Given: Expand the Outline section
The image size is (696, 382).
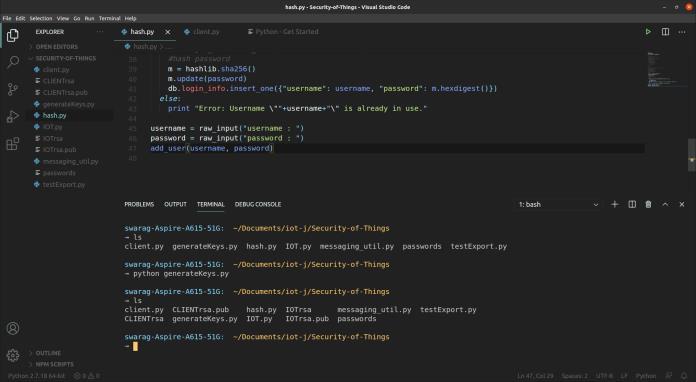Looking at the screenshot, I should (x=48, y=353).
